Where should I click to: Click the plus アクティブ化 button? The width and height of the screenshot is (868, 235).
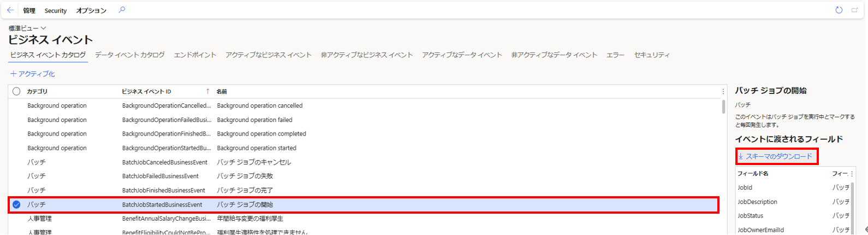coord(32,74)
